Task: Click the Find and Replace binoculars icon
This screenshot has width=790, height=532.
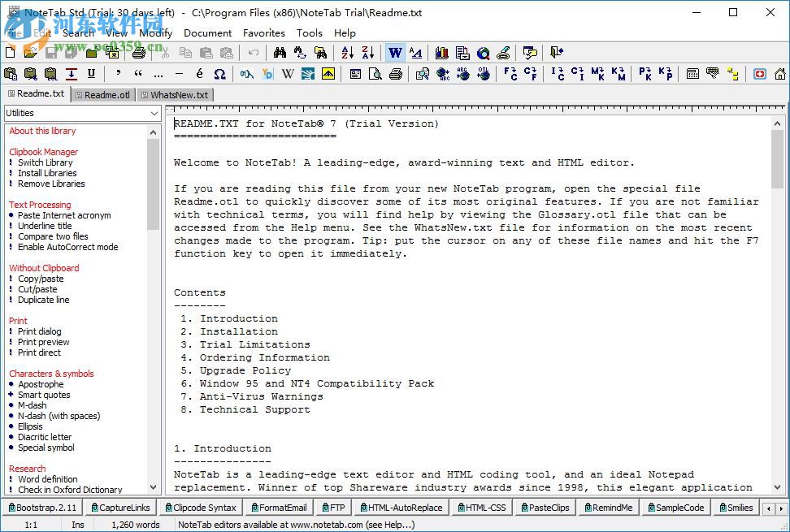Action: pos(300,52)
